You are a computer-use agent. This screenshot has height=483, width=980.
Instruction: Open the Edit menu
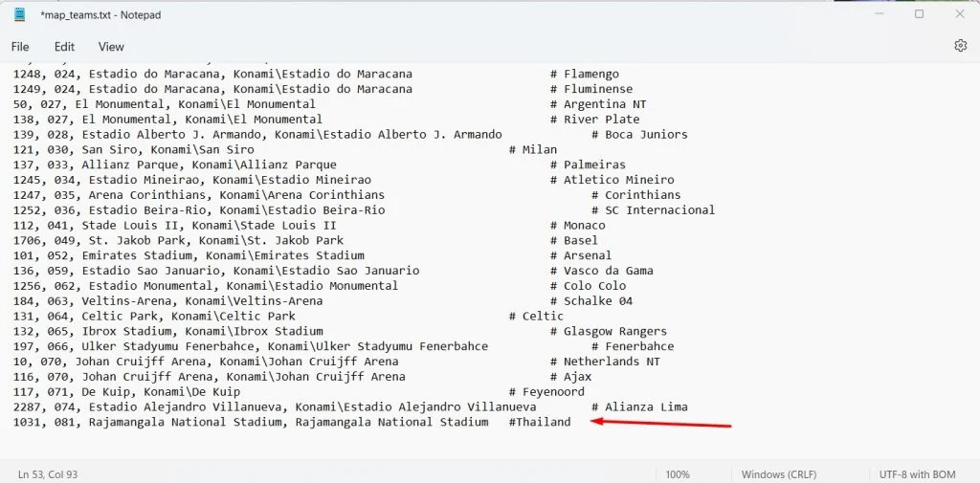pos(64,46)
